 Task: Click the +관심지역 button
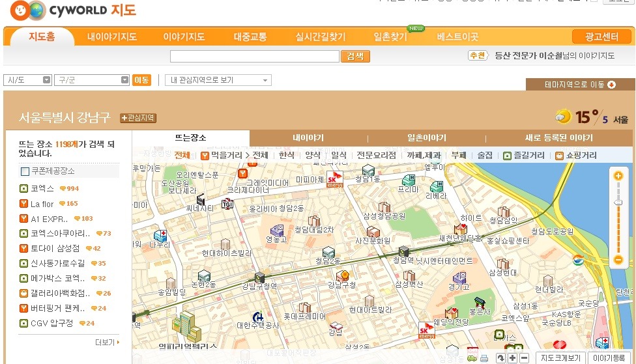coord(138,118)
